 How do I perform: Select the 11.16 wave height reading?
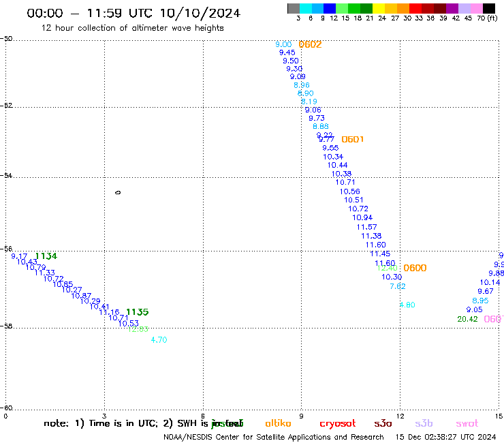point(109,312)
